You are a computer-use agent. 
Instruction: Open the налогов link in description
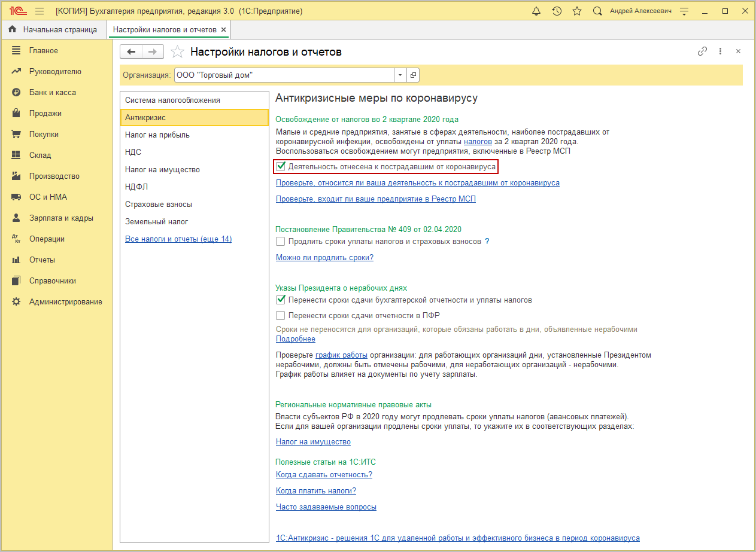pyautogui.click(x=478, y=142)
